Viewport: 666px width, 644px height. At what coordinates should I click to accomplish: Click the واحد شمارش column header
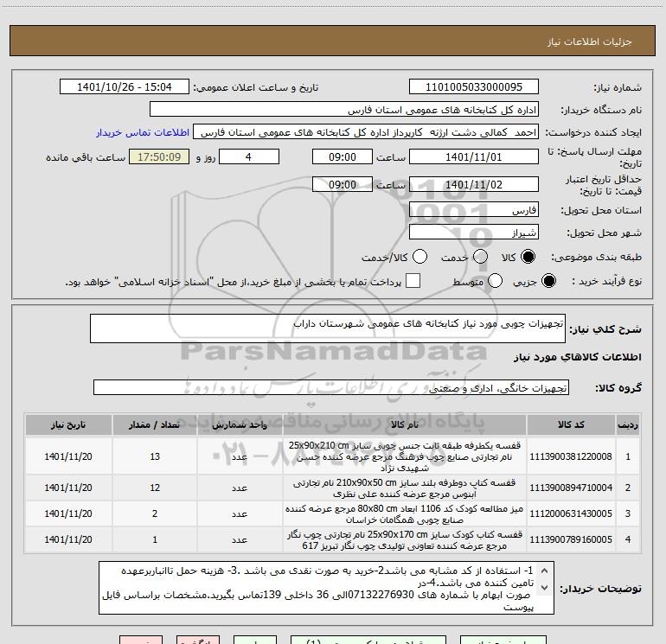tap(240, 424)
